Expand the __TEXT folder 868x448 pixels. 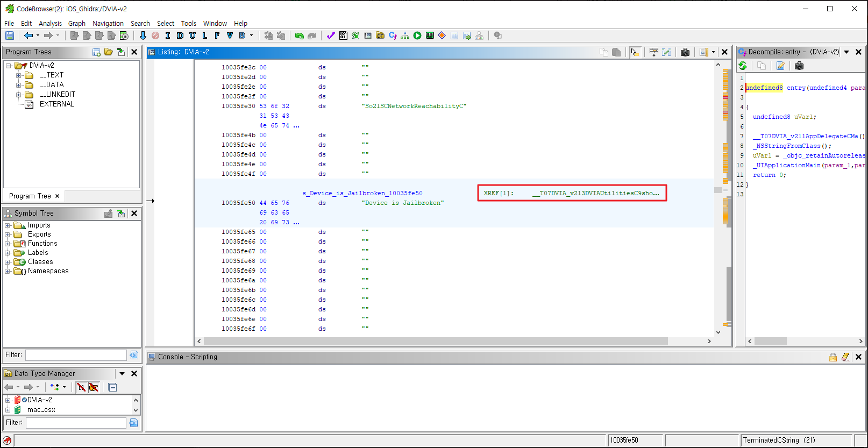19,75
